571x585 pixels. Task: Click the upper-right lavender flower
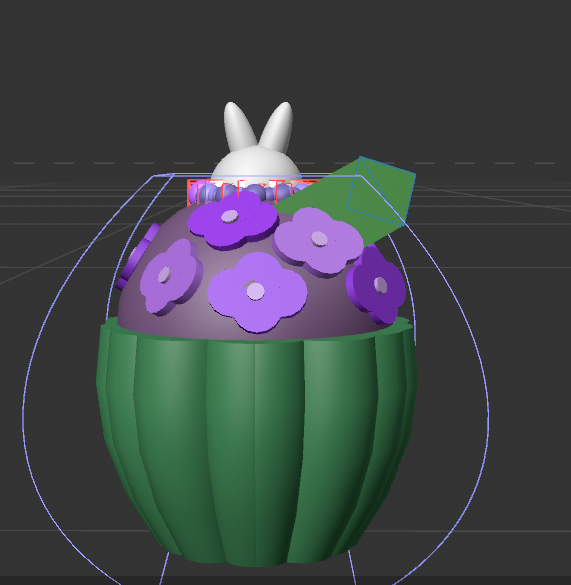tap(318, 242)
